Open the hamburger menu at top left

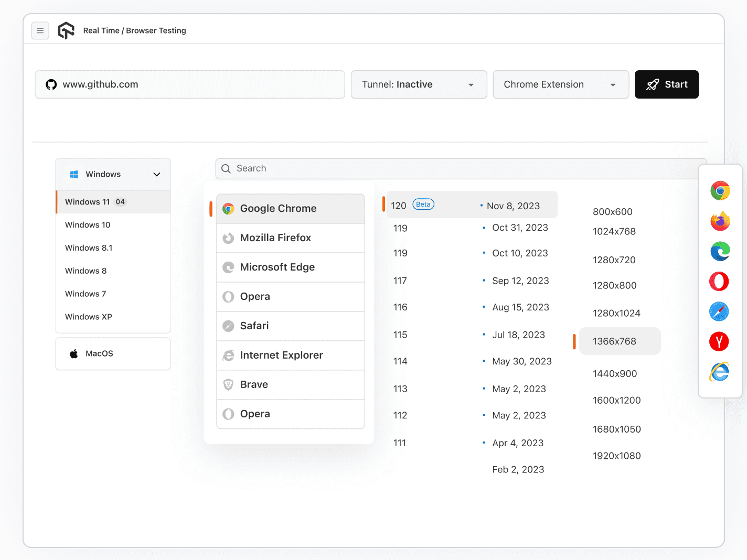click(40, 30)
